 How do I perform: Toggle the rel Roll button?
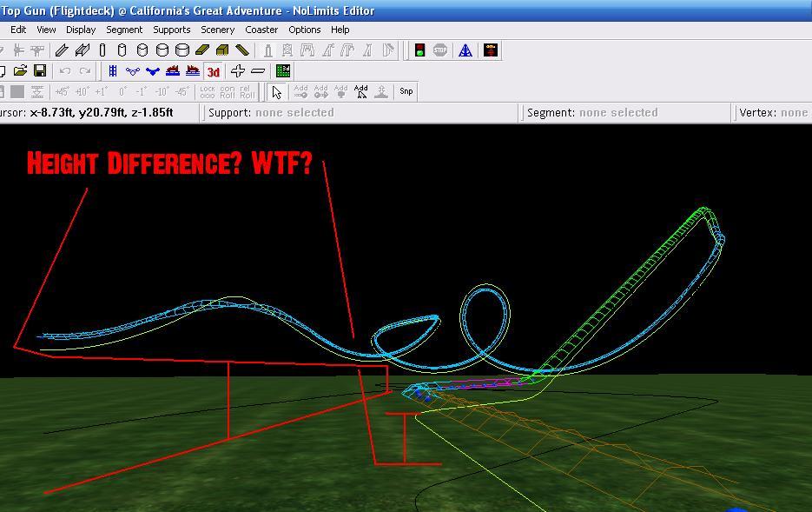click(x=247, y=92)
